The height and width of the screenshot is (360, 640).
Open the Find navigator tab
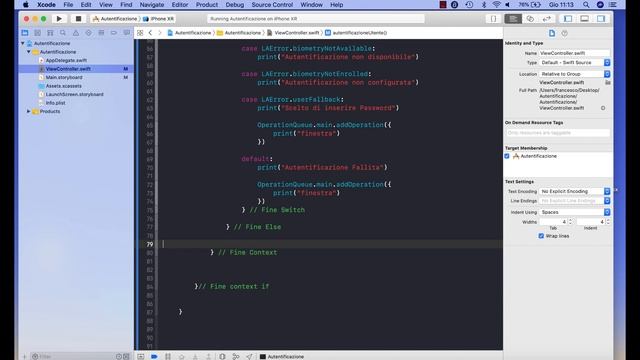[x=63, y=33]
